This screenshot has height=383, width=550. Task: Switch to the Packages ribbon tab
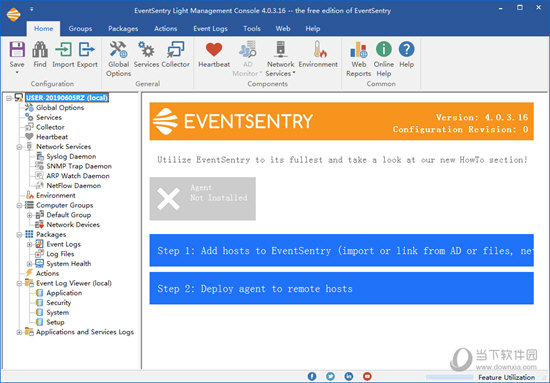coord(123,29)
